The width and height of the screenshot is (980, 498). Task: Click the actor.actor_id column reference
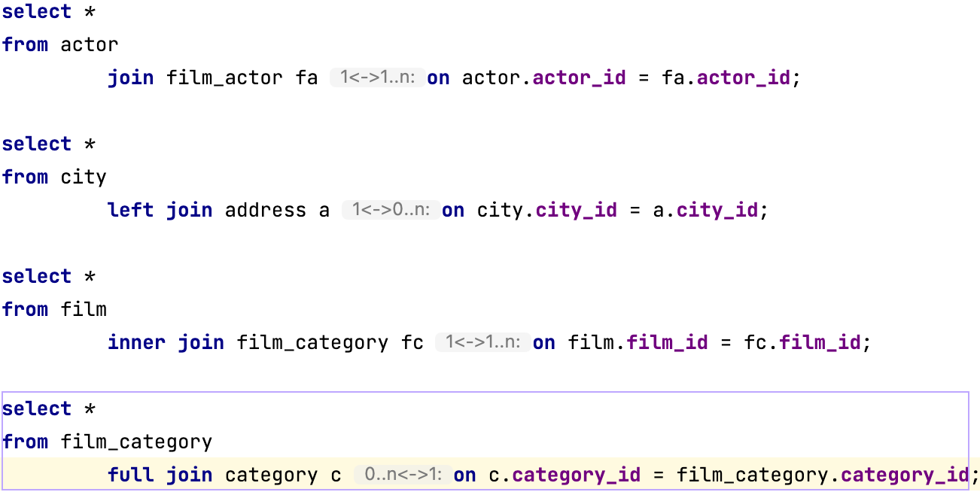click(x=543, y=77)
